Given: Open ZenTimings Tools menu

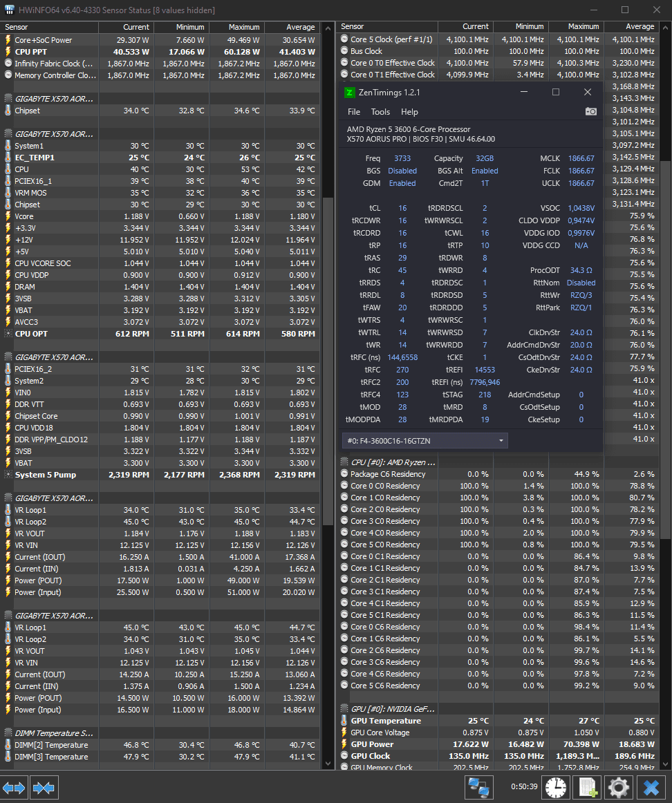Looking at the screenshot, I should click(x=380, y=112).
